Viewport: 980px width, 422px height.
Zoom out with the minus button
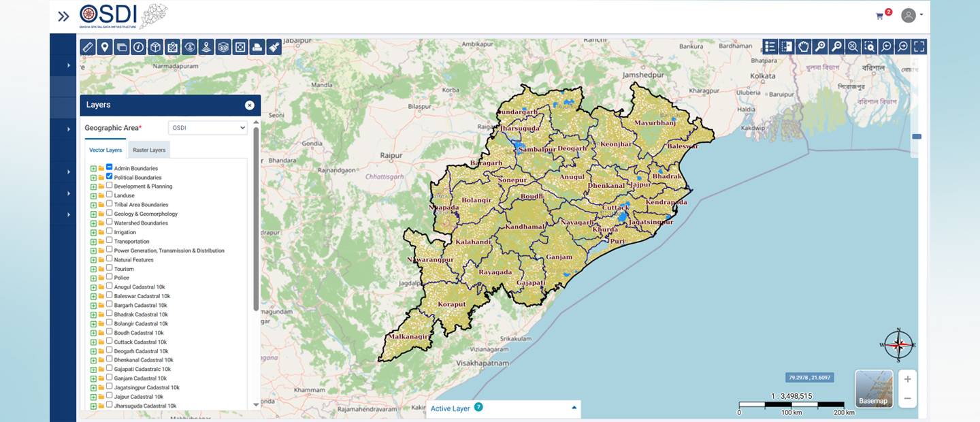[907, 398]
